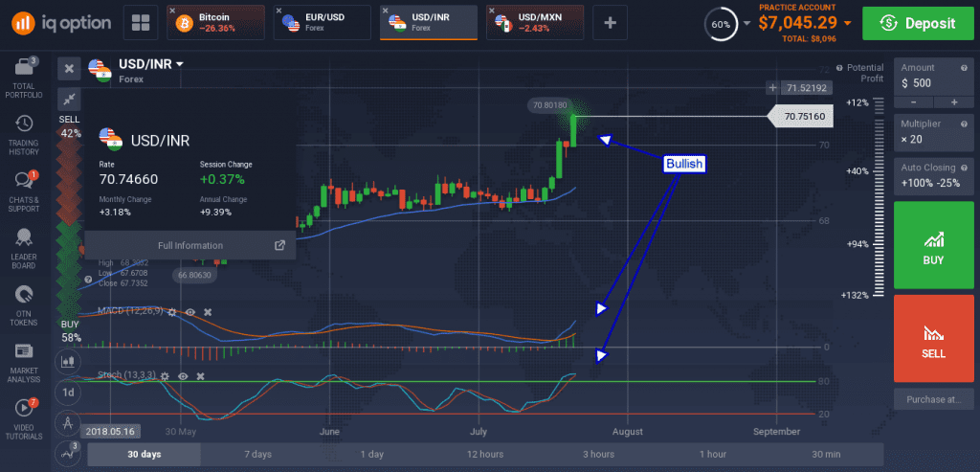The width and height of the screenshot is (980, 472).
Task: Open Auto Closing help question mark
Action: pos(964,168)
